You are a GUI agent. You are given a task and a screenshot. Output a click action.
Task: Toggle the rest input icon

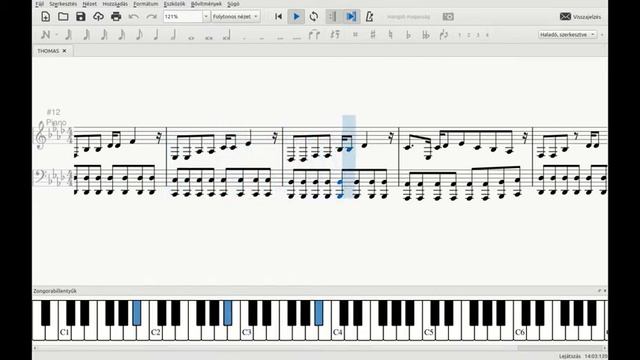tap(335, 35)
